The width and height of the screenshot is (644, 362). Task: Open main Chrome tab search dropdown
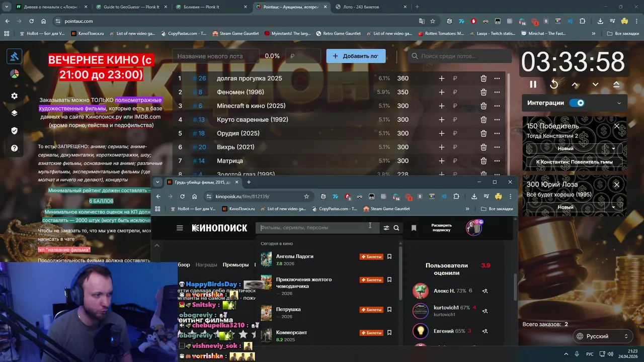(6, 7)
